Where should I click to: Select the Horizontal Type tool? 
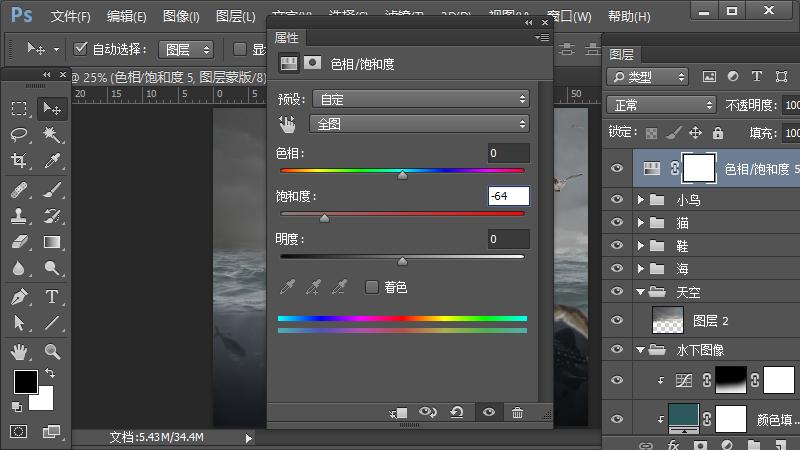[52, 297]
